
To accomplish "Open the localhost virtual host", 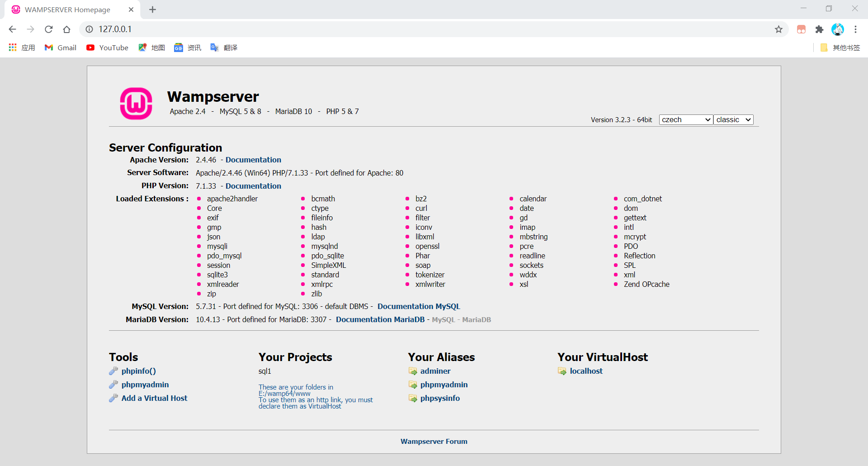I will pyautogui.click(x=586, y=371).
